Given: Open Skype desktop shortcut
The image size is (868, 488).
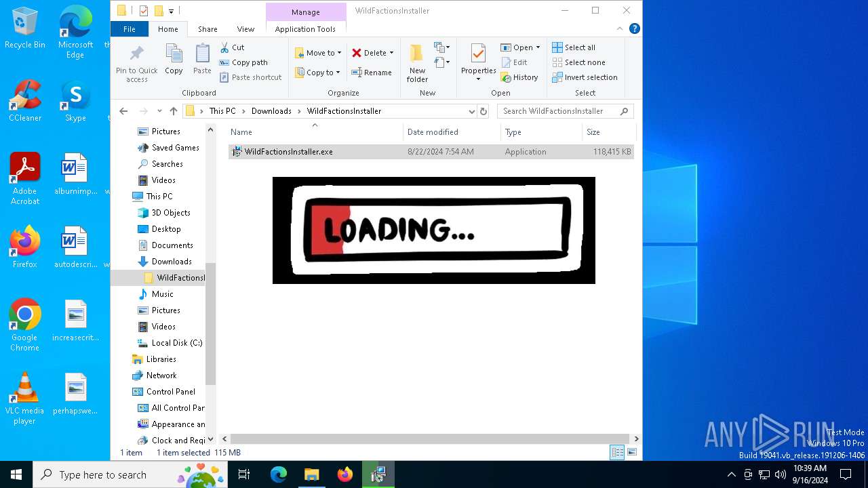Looking at the screenshot, I should [x=75, y=101].
